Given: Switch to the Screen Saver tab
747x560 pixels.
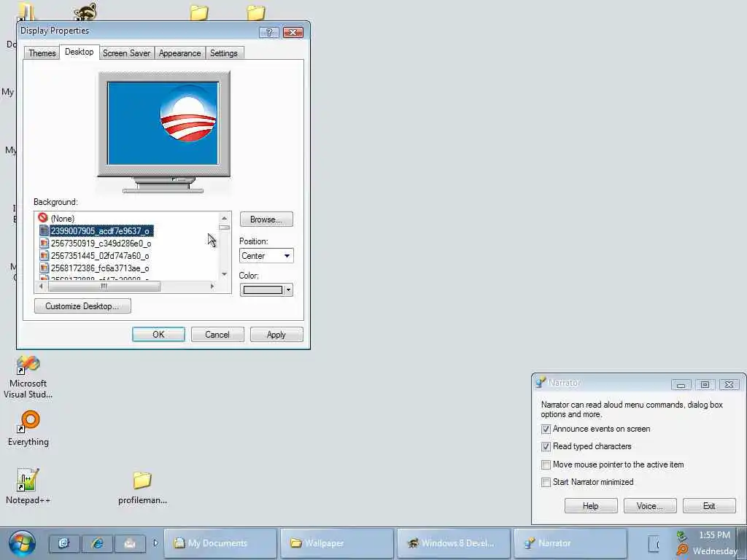Looking at the screenshot, I should [x=126, y=52].
